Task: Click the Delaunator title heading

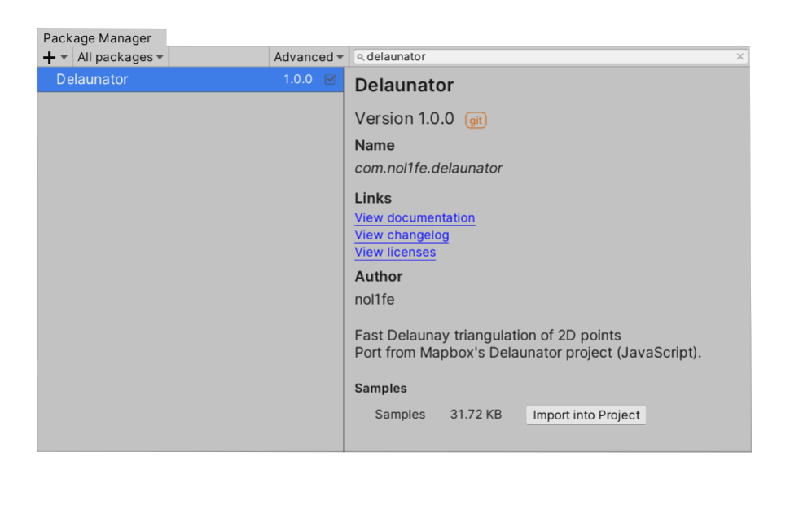Action: point(404,86)
